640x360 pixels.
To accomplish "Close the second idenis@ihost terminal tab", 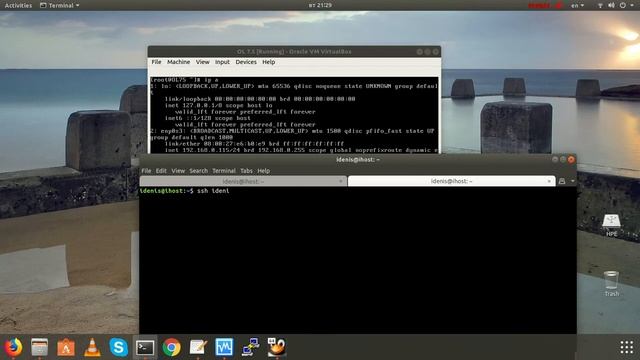I will [x=549, y=181].
